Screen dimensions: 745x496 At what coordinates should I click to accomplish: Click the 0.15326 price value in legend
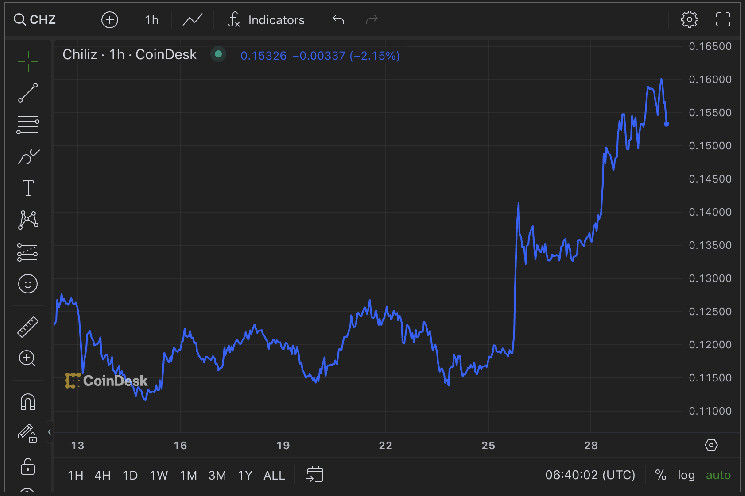[263, 56]
